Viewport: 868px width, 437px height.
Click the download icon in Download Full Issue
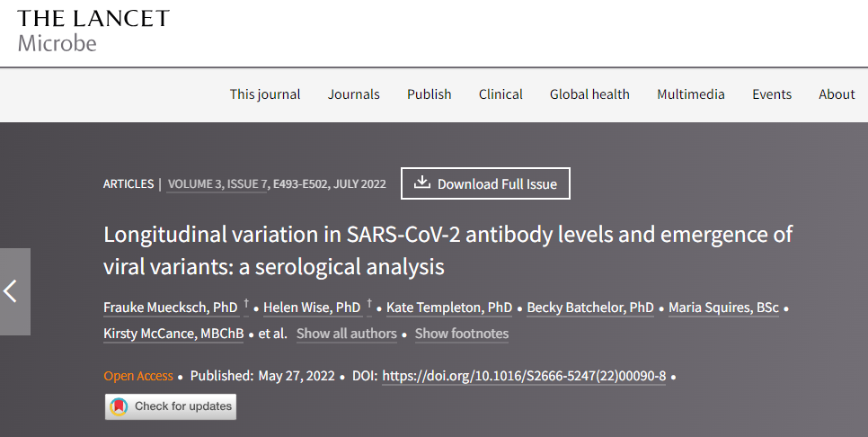point(422,183)
